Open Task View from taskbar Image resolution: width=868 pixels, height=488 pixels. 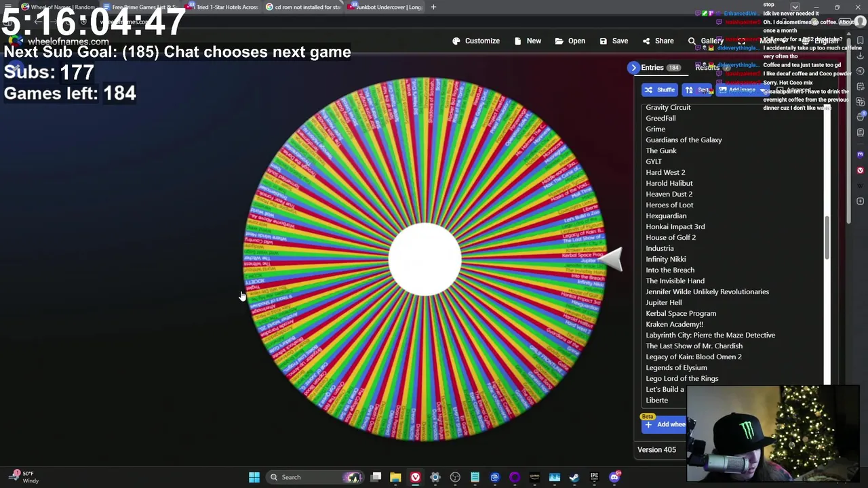pos(376,477)
